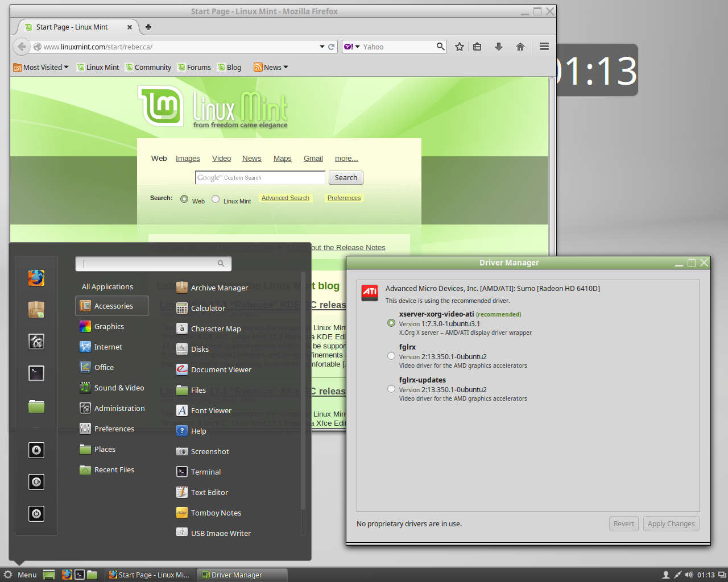This screenshot has width=728, height=582.
Task: Go back with the Firefox back arrow
Action: 21,47
